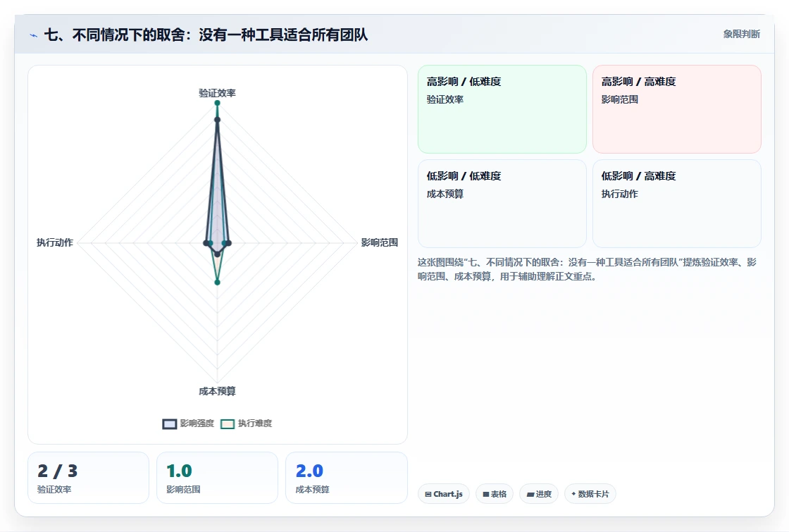The height and width of the screenshot is (532, 789).
Task: Open the 低影响 / 高难度 quadrant card
Action: point(677,204)
